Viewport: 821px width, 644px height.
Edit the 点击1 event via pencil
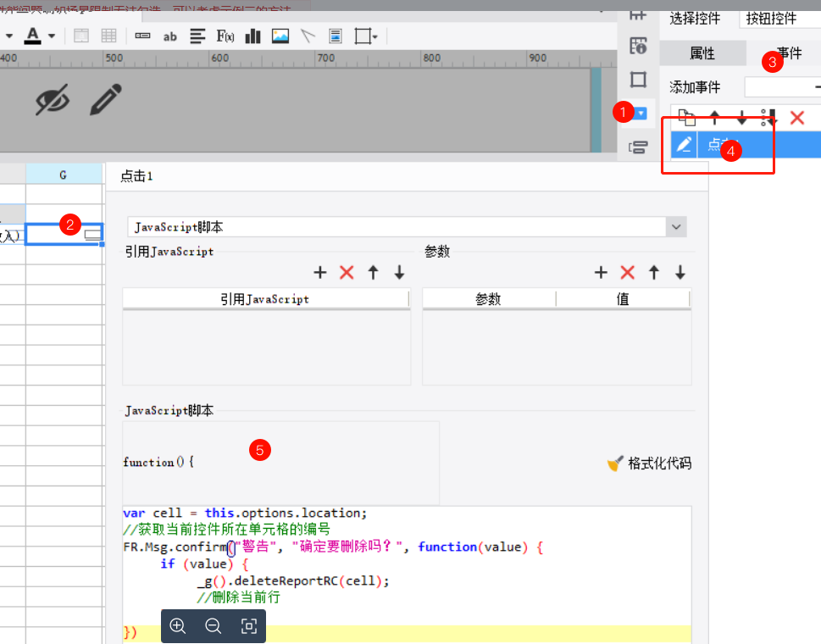tap(684, 144)
